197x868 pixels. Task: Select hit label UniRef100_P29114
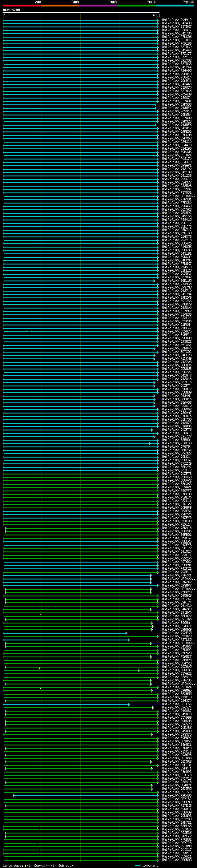coord(176,524)
